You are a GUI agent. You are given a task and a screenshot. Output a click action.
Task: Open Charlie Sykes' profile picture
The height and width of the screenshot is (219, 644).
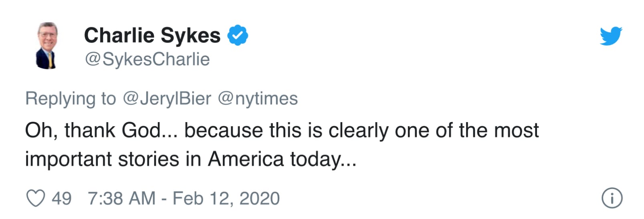coord(48,46)
